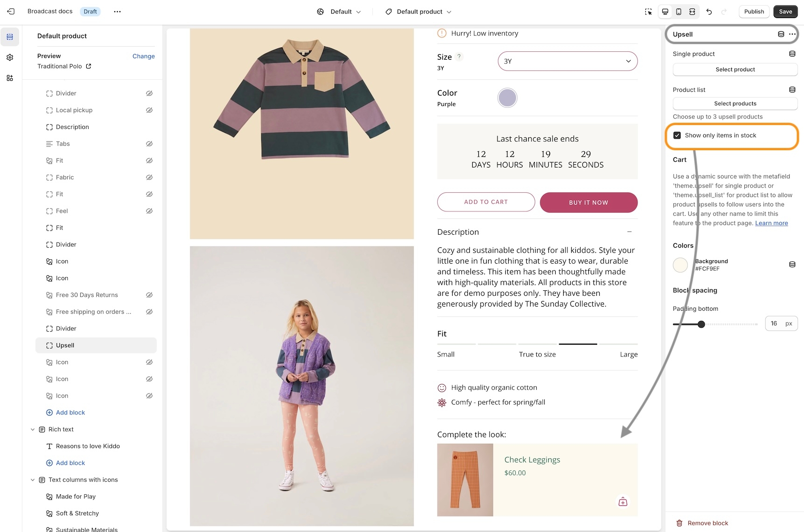Connect dynamic source for Background color
The height and width of the screenshot is (532, 804).
(792, 265)
